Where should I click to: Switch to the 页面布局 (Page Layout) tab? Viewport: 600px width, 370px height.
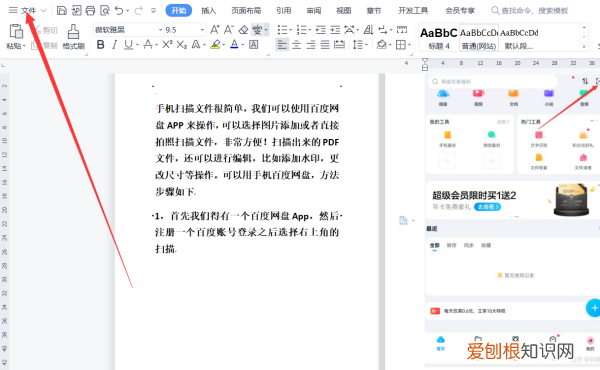tap(246, 11)
